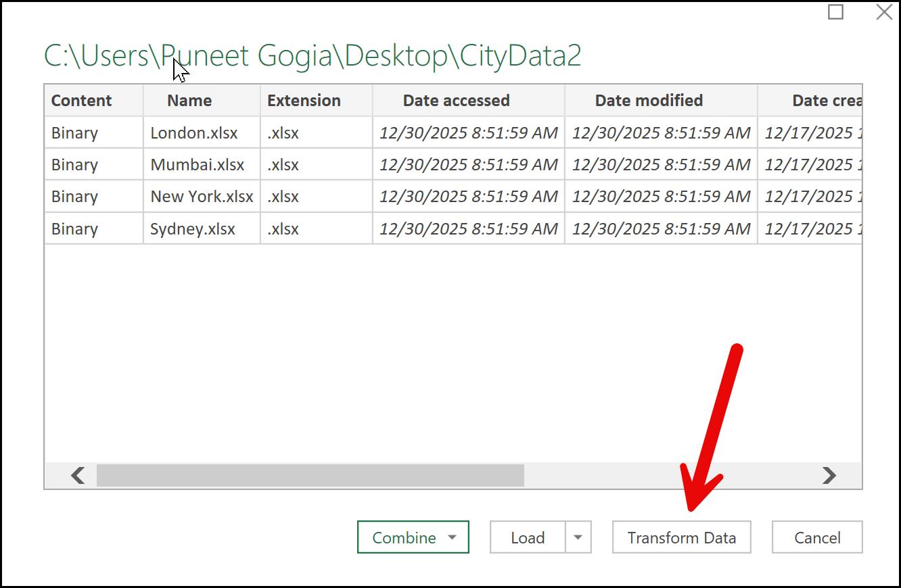Click the London.xlsx file name cell
Image resolution: width=901 pixels, height=588 pixels.
pos(194,133)
